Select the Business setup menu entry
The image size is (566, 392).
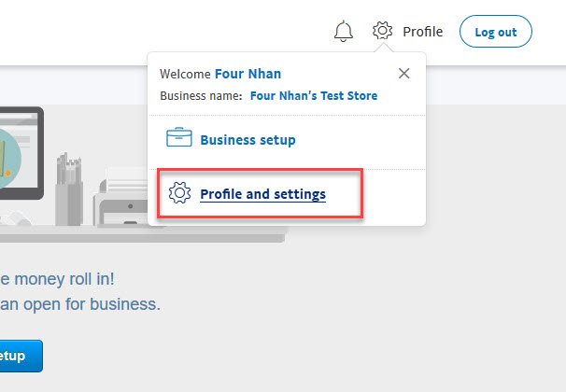pos(248,140)
